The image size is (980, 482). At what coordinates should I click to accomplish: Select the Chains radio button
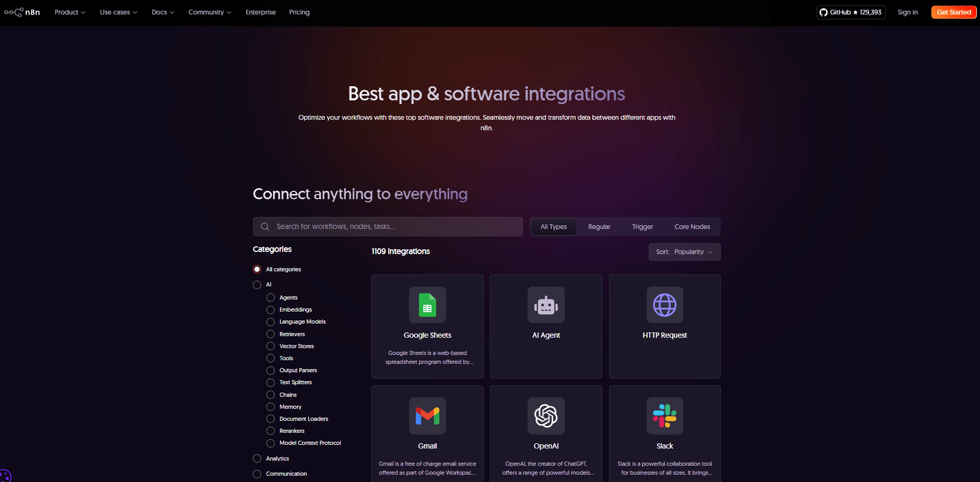[x=271, y=395]
